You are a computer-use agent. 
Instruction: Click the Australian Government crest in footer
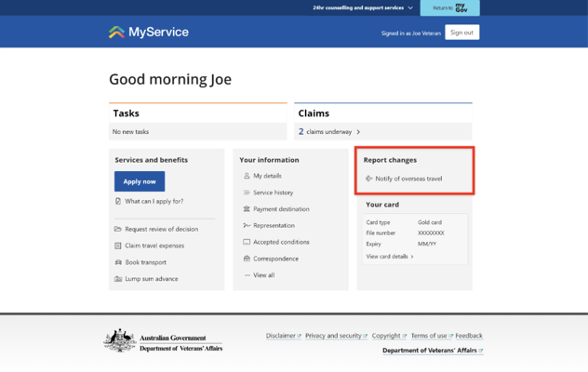(120, 340)
